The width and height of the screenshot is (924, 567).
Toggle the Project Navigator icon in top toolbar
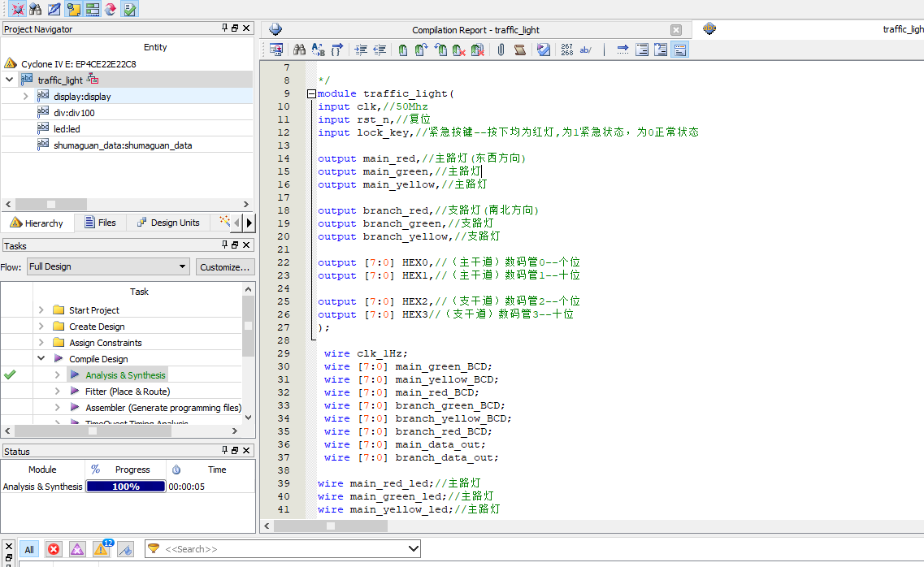tap(74, 9)
